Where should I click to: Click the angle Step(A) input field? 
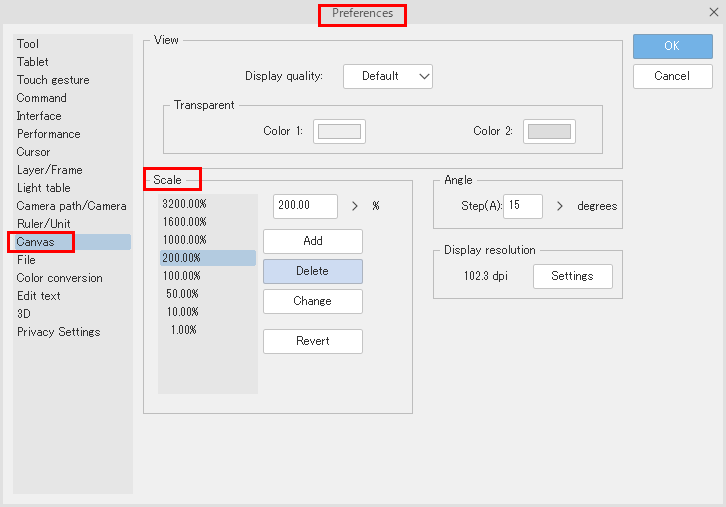(522, 206)
